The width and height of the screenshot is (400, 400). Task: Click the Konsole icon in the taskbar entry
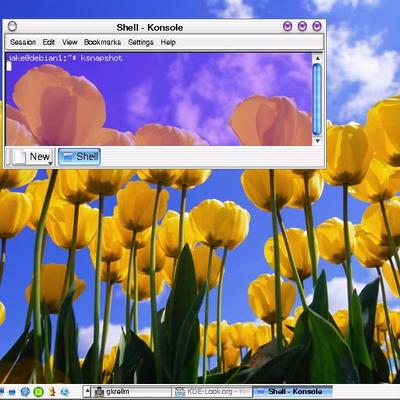pos(260,392)
